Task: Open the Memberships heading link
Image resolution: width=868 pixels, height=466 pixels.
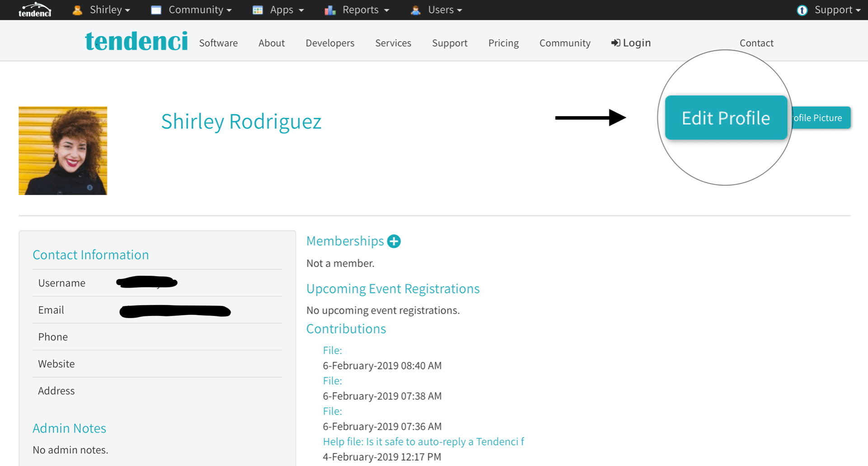Action: coord(345,241)
